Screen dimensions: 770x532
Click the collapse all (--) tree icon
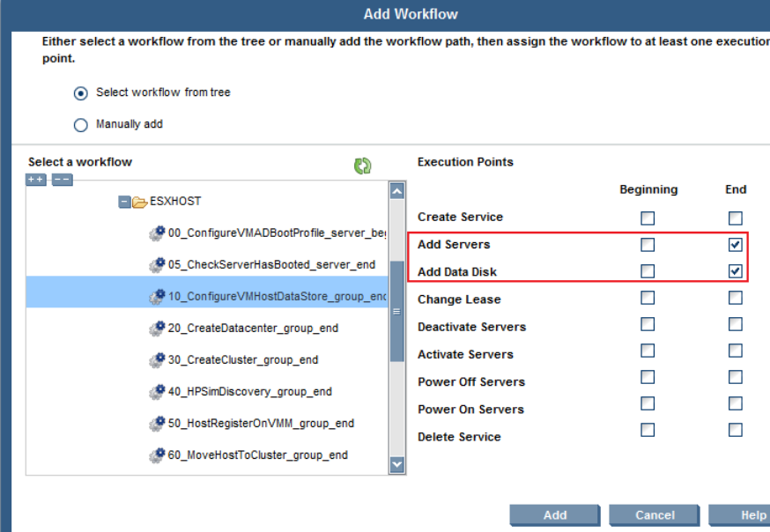pos(62,180)
